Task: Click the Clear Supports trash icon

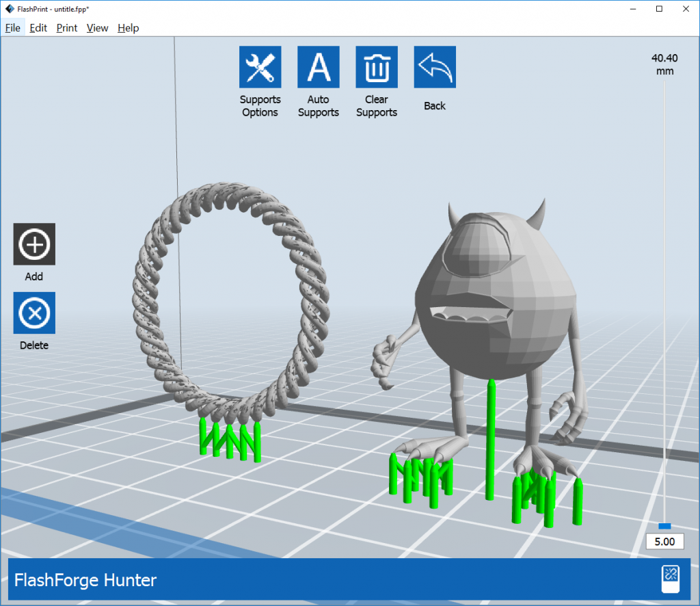Action: tap(377, 67)
